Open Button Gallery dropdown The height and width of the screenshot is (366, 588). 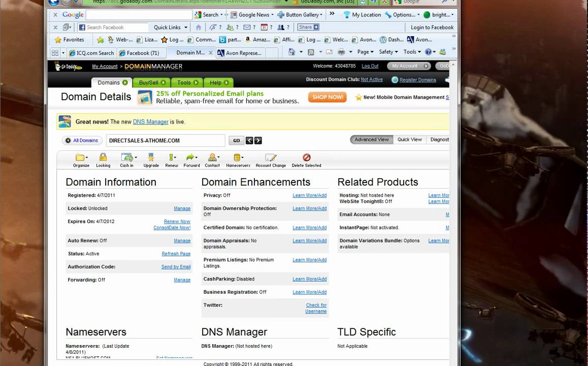[321, 15]
